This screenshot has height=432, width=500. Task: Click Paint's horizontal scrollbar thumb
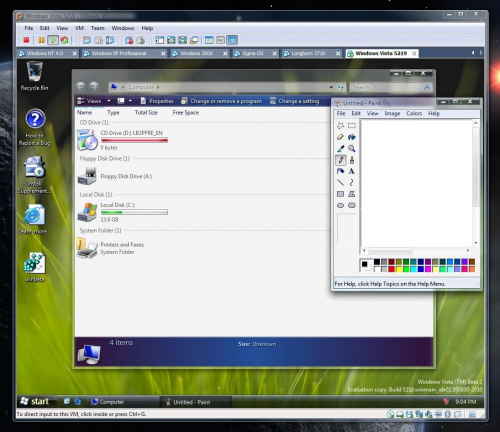[390, 250]
